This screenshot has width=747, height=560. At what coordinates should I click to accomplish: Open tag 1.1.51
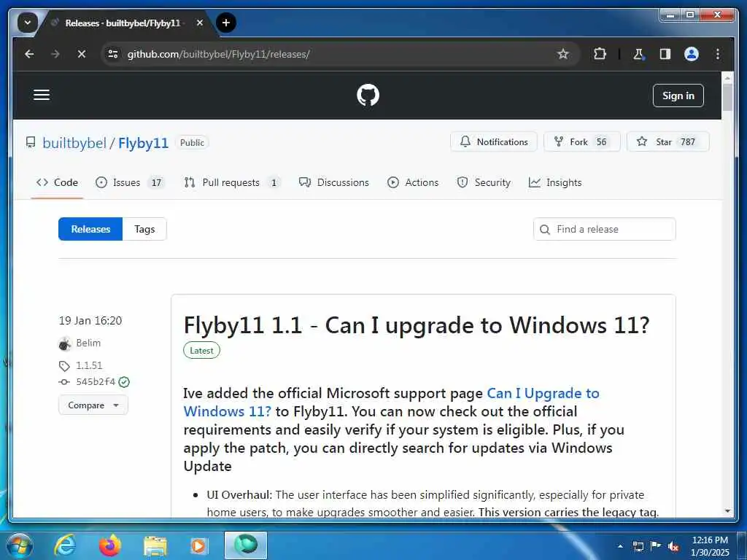(89, 365)
